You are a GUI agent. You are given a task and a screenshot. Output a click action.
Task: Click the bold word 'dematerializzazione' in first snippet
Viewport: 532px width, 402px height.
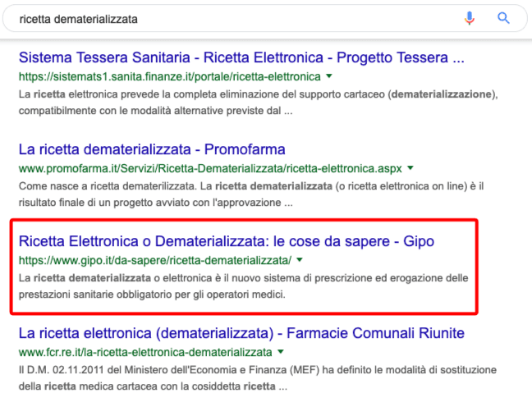pyautogui.click(x=443, y=95)
